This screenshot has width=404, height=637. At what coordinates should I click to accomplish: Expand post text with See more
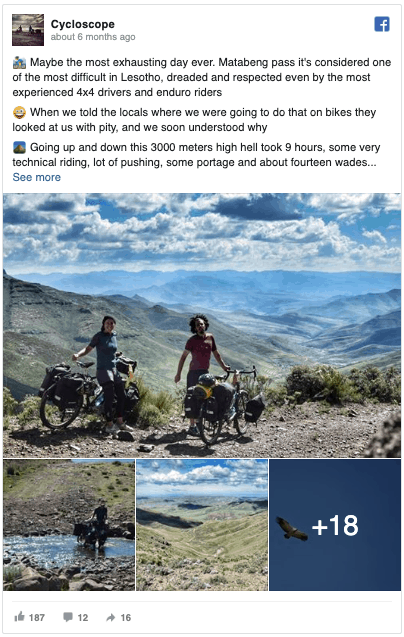[37, 177]
